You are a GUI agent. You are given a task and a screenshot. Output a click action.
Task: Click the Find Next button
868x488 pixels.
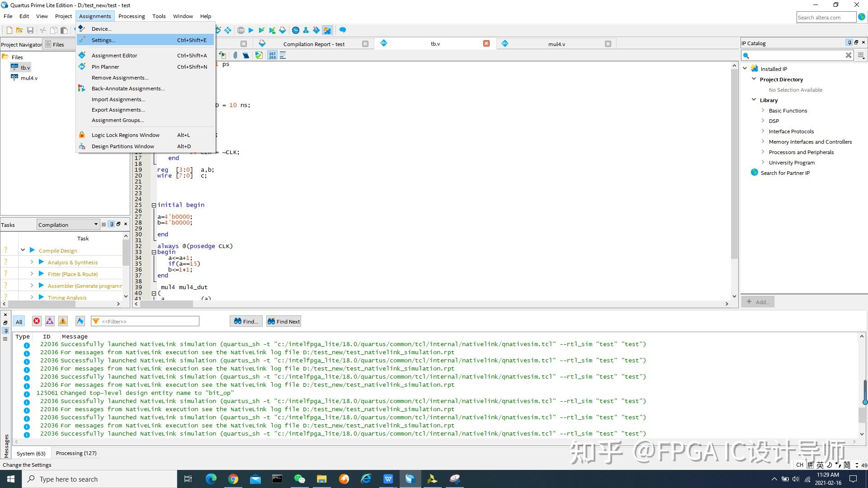(x=283, y=321)
